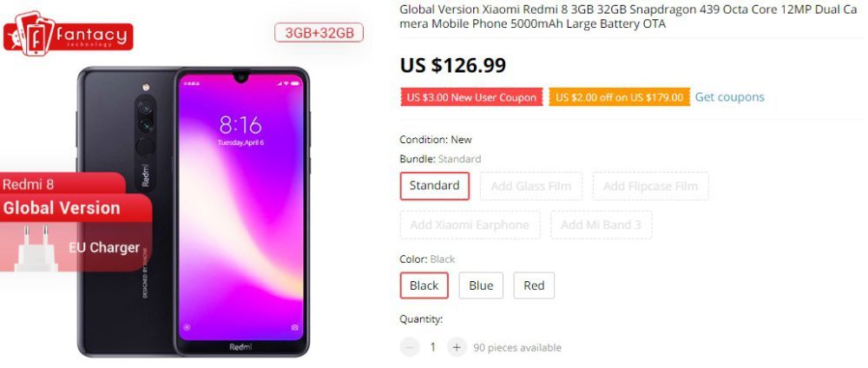Click the quantity number field
The image size is (868, 368).
pyautogui.click(x=433, y=347)
